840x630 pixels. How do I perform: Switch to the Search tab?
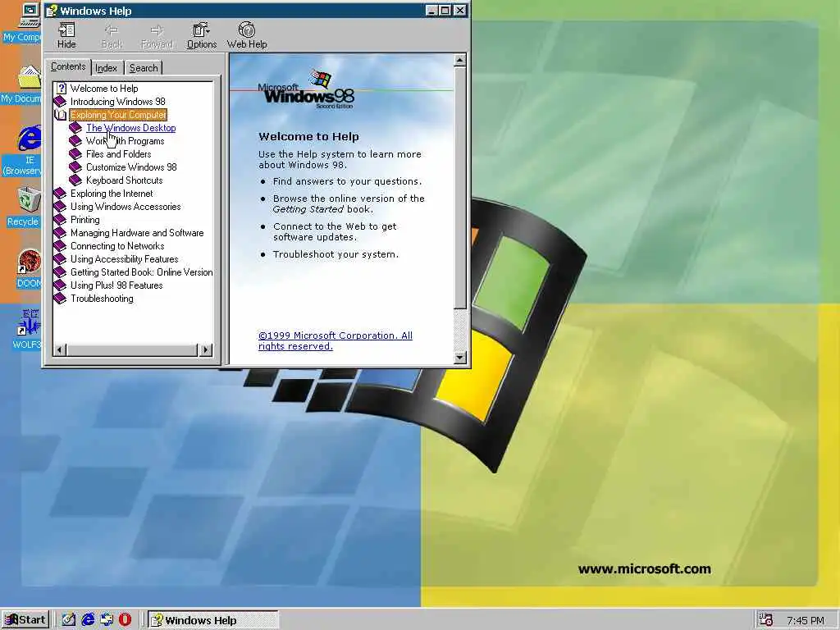point(144,68)
